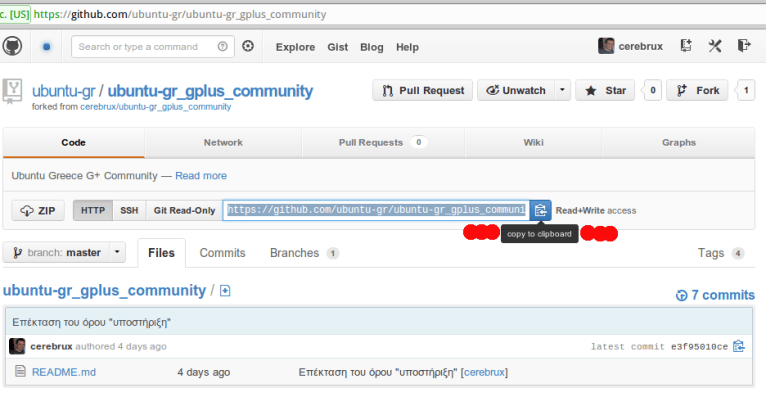Open the Branches subtab
This screenshot has width=766, height=397.
(304, 253)
